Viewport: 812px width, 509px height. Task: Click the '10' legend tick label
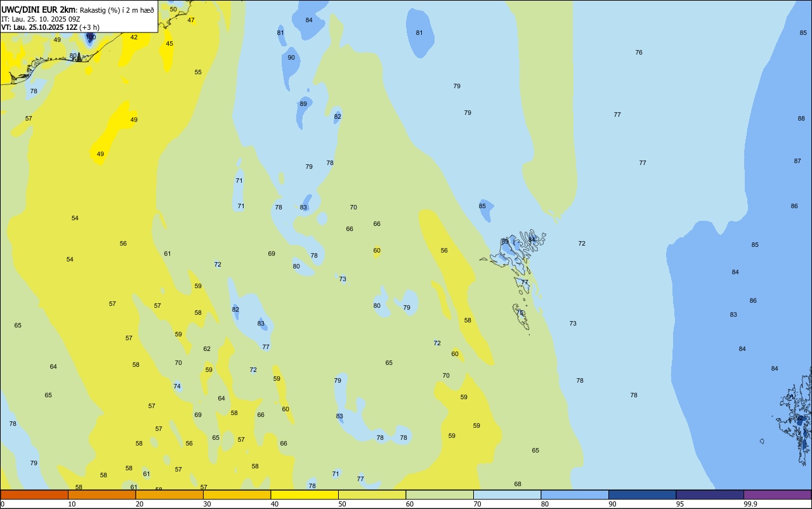[72, 504]
